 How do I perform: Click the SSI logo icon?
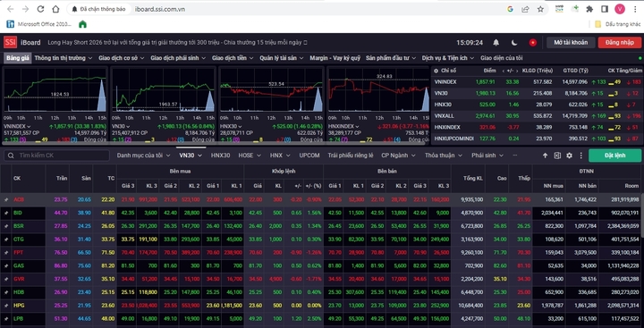point(10,42)
